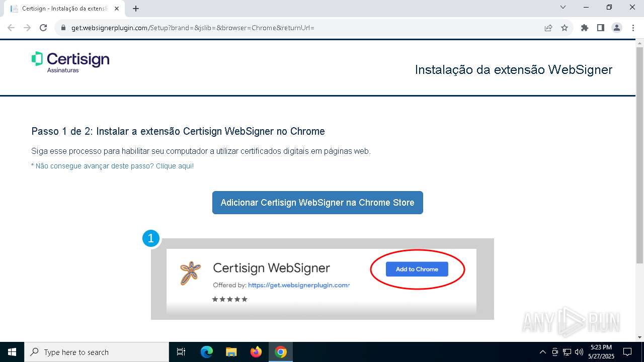
Task: Reload the current page
Action: (x=43, y=28)
